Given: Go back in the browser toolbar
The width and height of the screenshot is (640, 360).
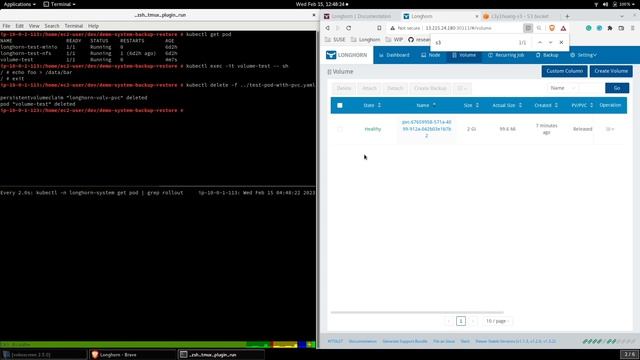Looking at the screenshot, I should 327,28.
